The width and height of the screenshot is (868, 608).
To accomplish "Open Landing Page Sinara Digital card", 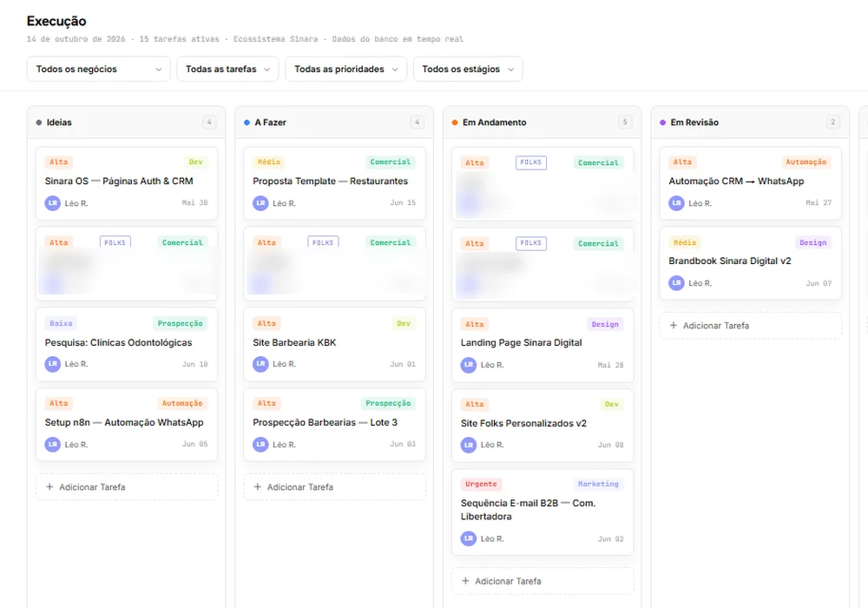I will point(542,346).
